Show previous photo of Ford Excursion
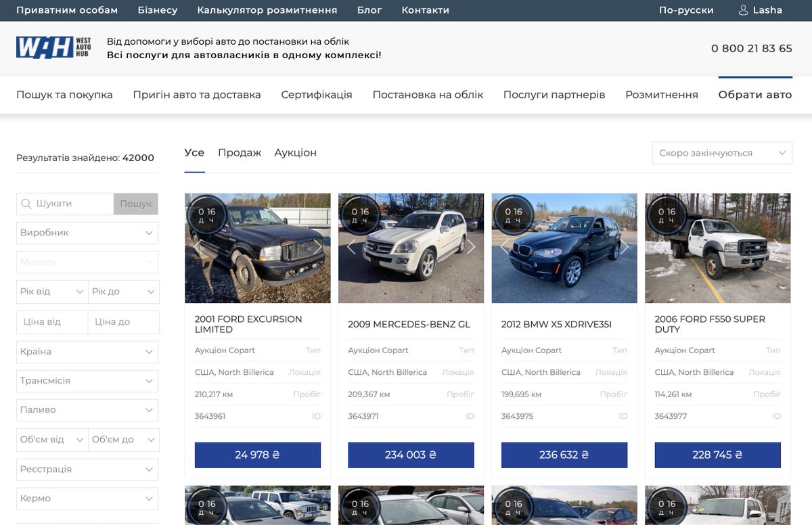This screenshot has width=812, height=525. [x=197, y=248]
